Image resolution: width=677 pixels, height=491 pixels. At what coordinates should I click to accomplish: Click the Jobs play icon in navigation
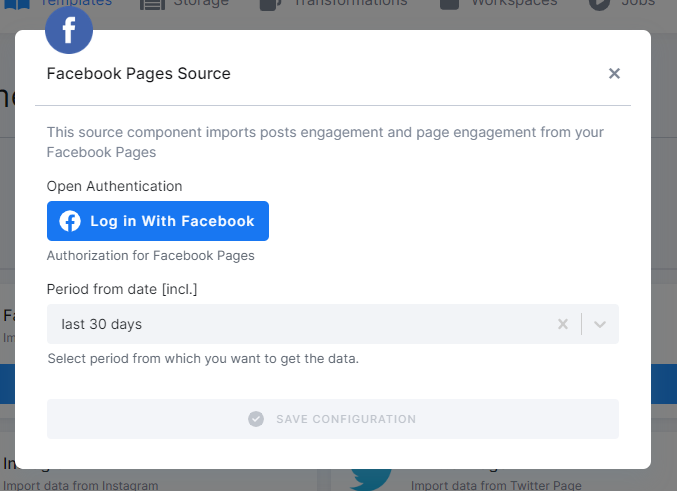coord(599,3)
